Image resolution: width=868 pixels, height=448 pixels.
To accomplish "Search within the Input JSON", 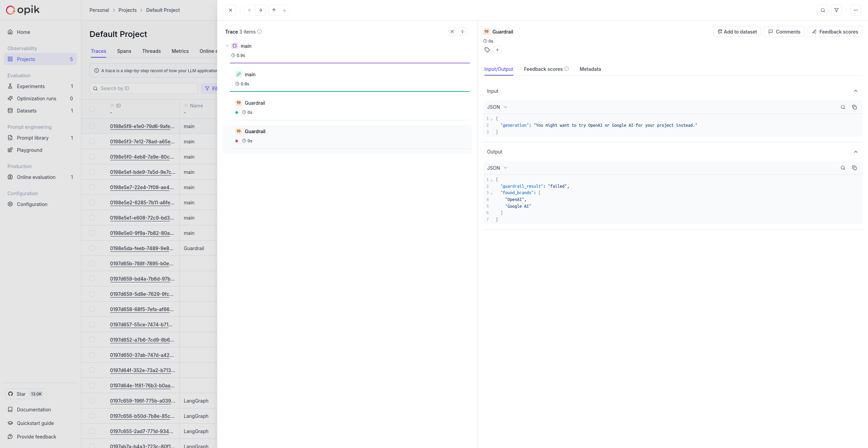I will (x=843, y=107).
